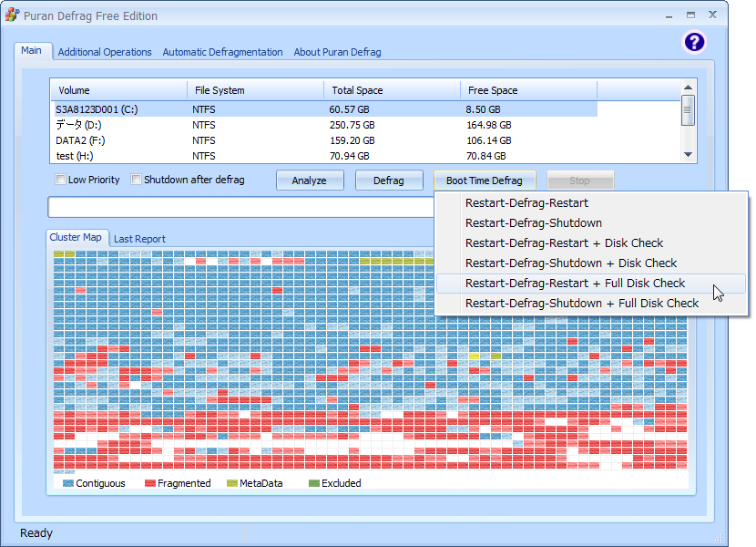The width and height of the screenshot is (756, 547).
Task: Choose Restart-Defrag-Restart menu option
Action: pos(591,202)
